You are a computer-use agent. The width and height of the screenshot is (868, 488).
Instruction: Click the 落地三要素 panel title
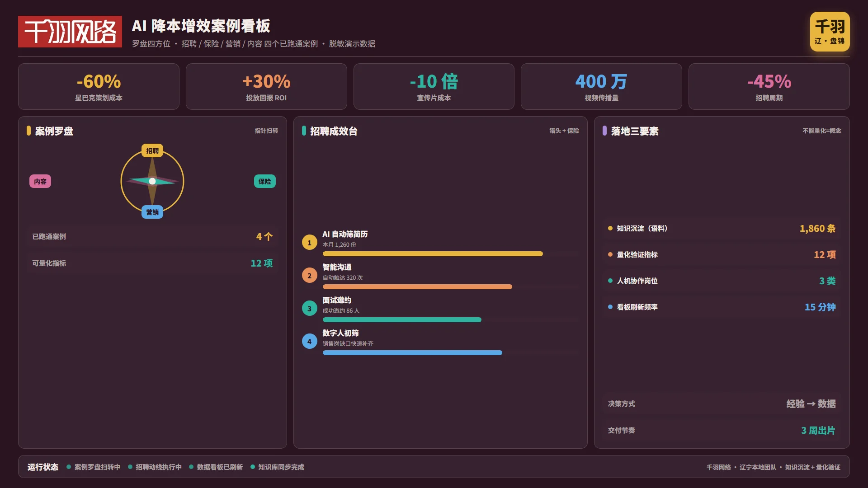[x=634, y=131]
